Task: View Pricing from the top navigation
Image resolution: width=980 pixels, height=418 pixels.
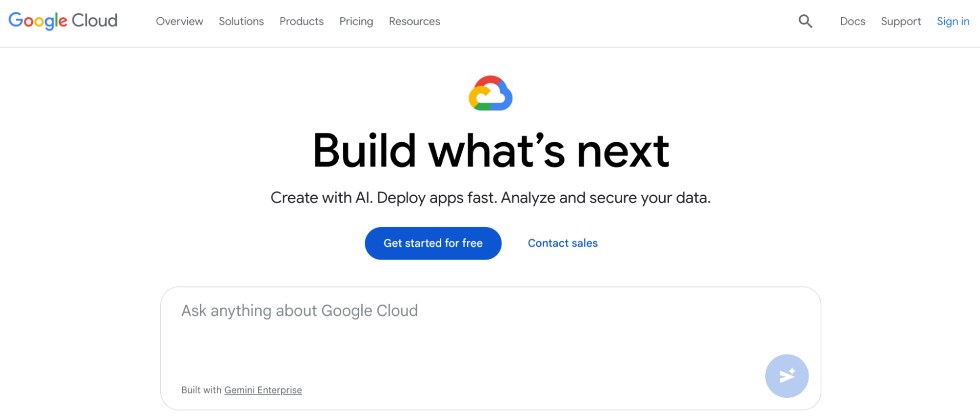Action: [x=356, y=21]
